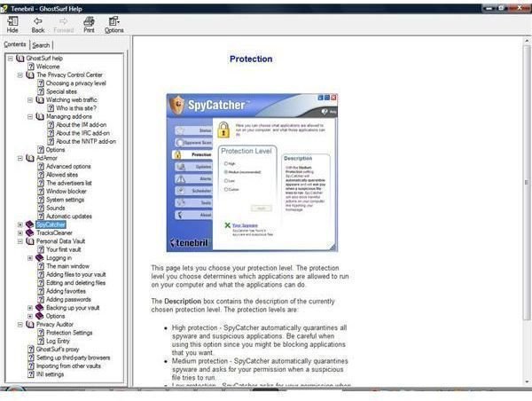The width and height of the screenshot is (532, 401).
Task: Collapse the Privacy Auditor node
Action: [x=20, y=325]
